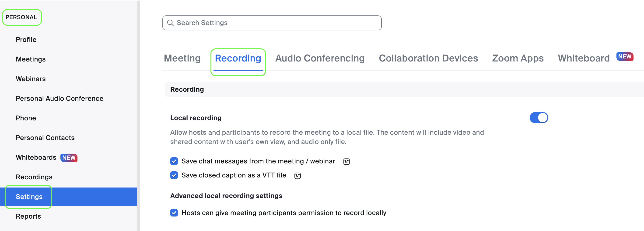Select Settings in the sidebar

tap(69, 197)
